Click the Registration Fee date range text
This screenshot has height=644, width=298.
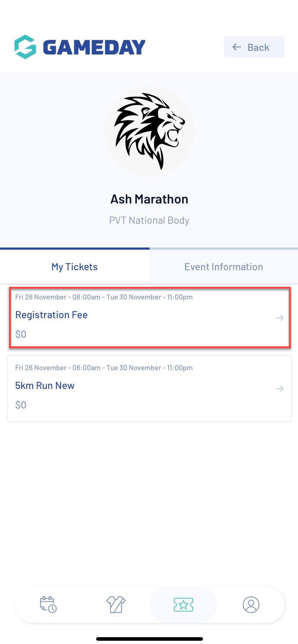pos(104,297)
